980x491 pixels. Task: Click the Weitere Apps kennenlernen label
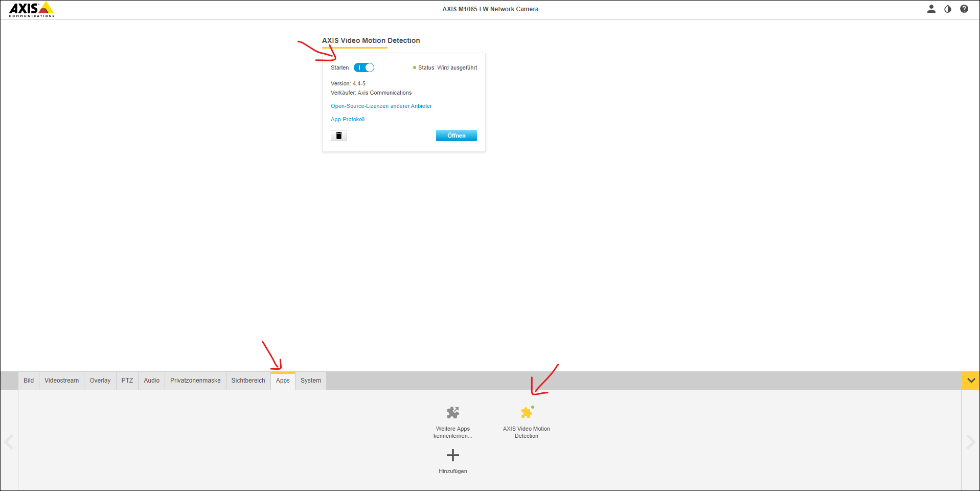coord(453,432)
